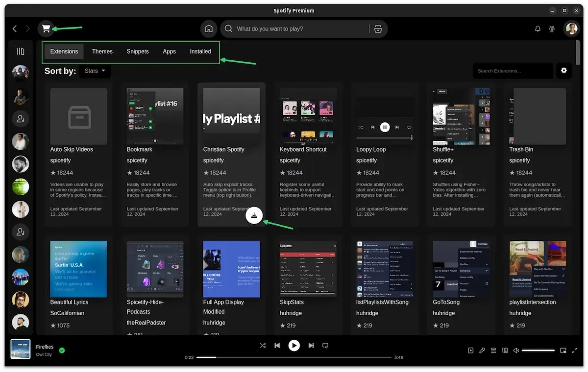Toggle full screen player view
The height and width of the screenshot is (372, 588).
point(574,350)
